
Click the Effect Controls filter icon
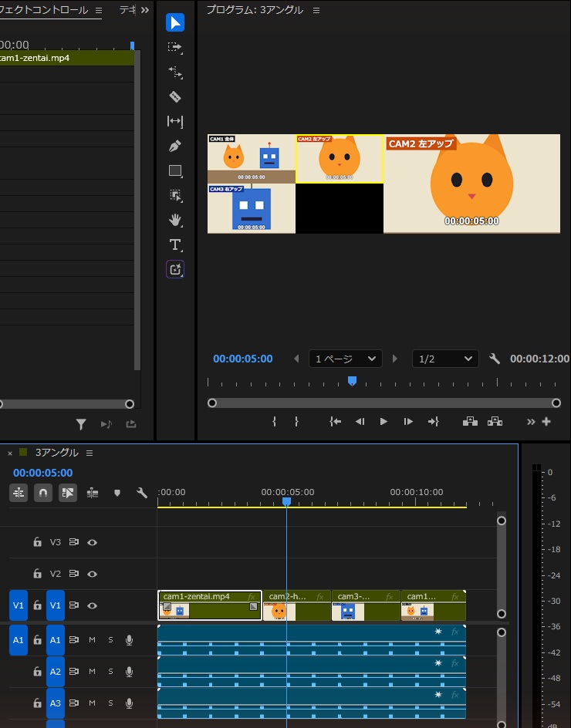point(81,424)
